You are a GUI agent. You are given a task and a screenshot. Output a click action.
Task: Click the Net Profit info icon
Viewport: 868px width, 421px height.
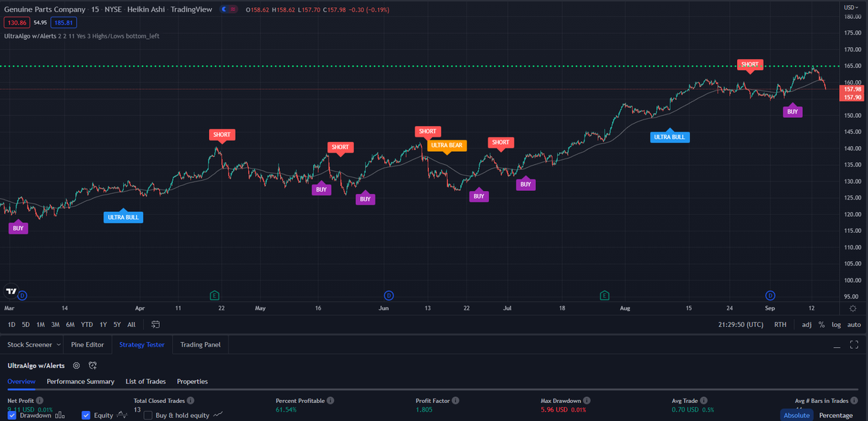40,400
